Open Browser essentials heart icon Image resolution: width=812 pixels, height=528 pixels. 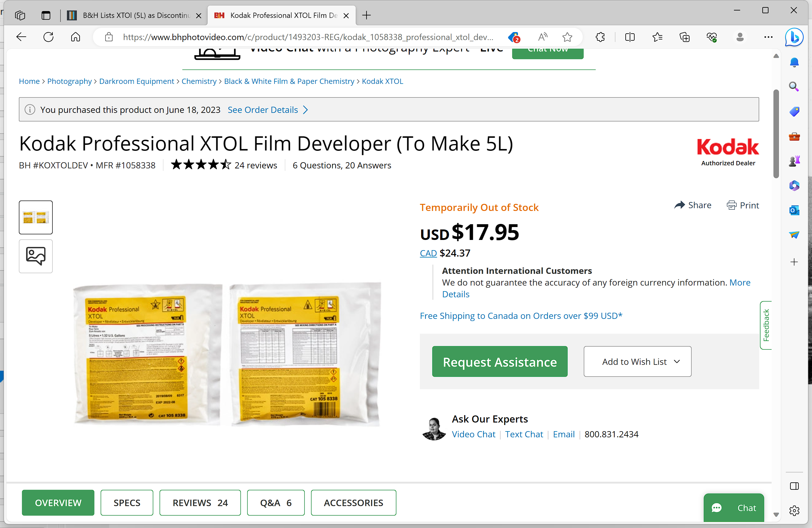pyautogui.click(x=712, y=37)
